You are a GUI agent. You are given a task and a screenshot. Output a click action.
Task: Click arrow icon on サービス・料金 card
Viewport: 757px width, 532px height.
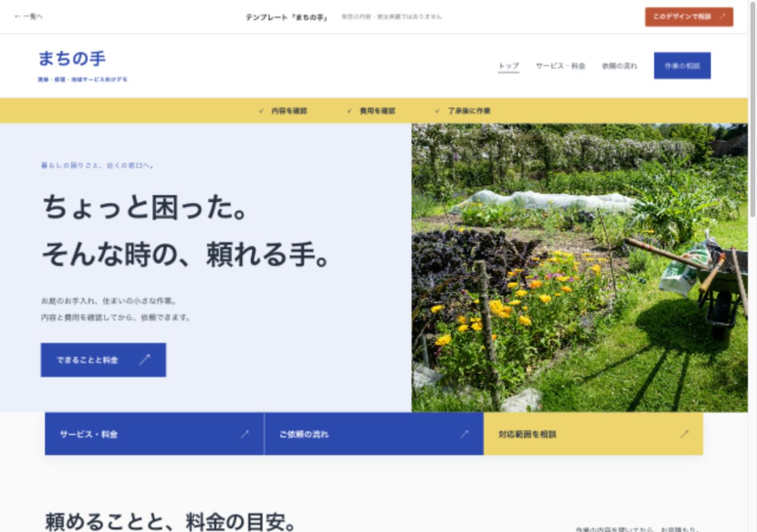(245, 434)
